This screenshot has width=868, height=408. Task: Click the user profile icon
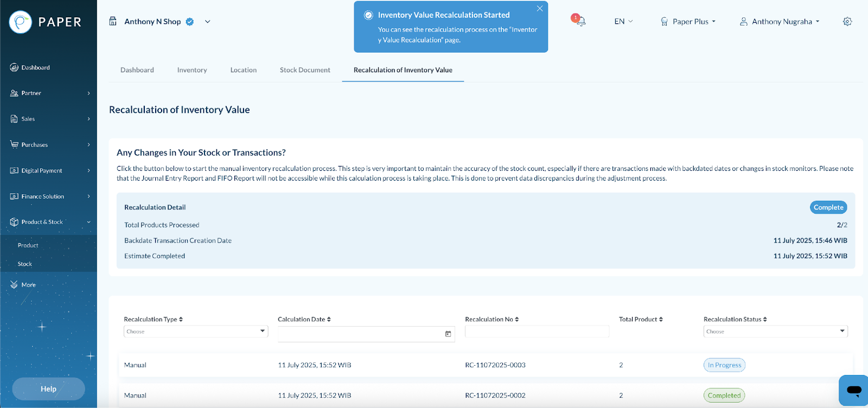pyautogui.click(x=744, y=22)
